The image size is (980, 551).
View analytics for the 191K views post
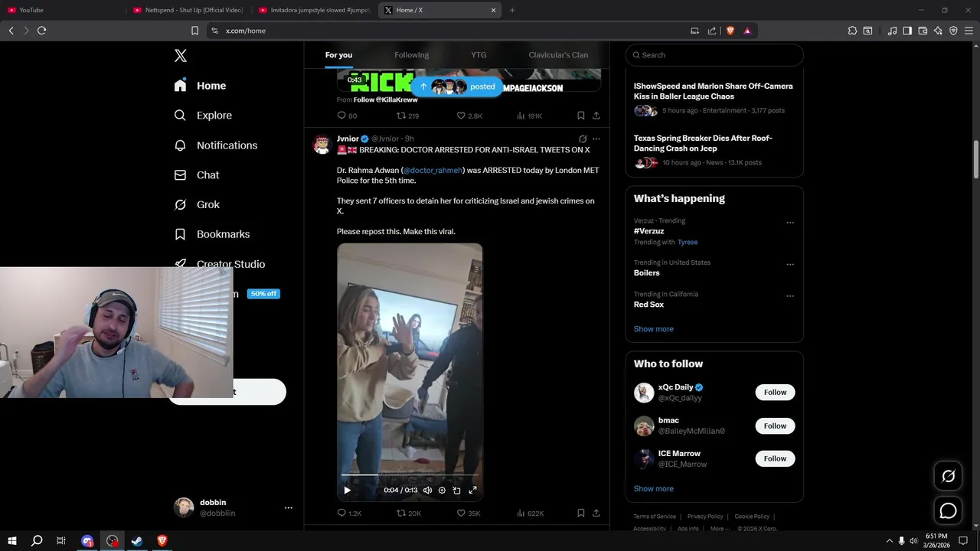[x=529, y=116]
